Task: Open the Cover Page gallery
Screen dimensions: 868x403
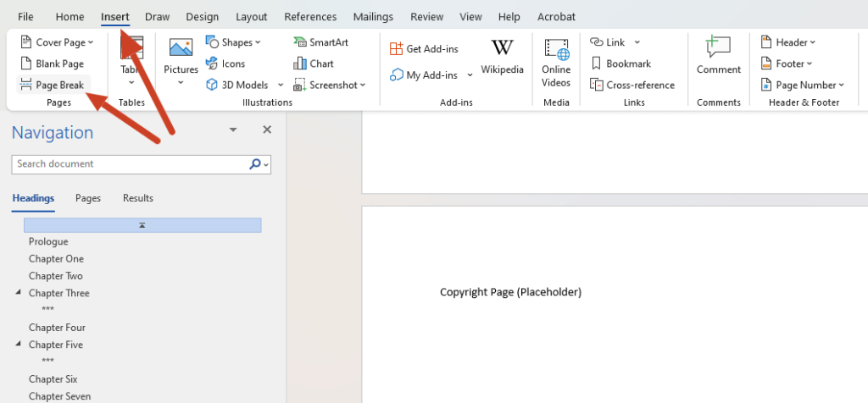Action: click(57, 42)
